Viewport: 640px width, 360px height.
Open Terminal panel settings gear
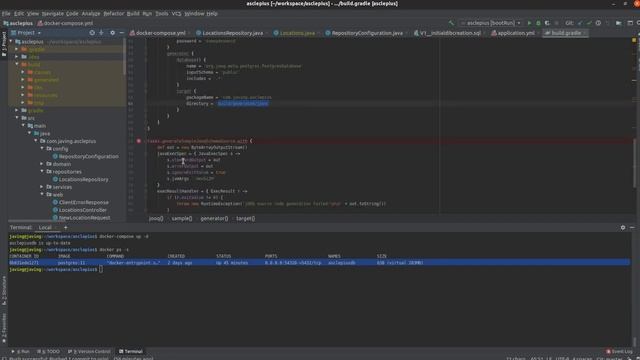pyautogui.click(x=623, y=227)
